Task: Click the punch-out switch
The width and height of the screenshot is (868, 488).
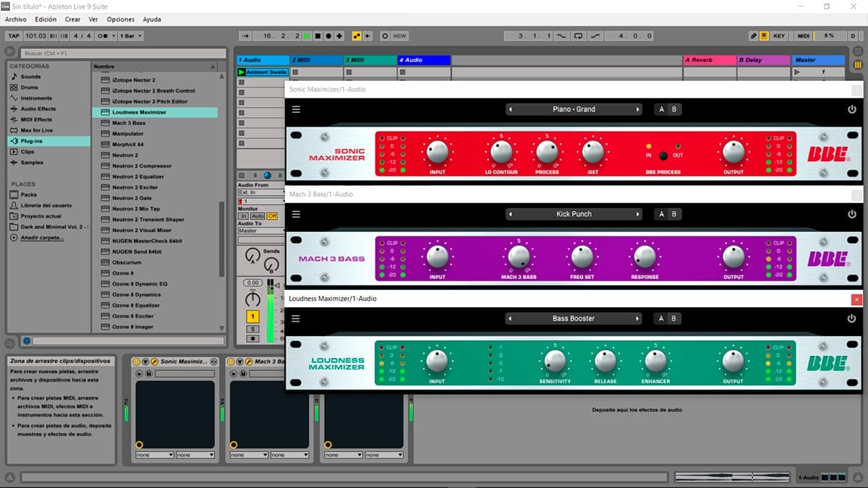Action: [595, 35]
